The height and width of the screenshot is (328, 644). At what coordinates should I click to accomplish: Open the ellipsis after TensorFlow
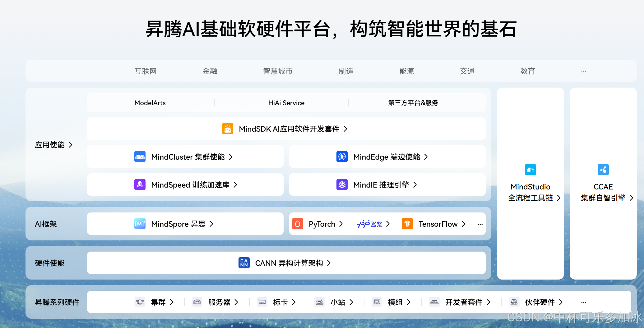[x=480, y=224]
